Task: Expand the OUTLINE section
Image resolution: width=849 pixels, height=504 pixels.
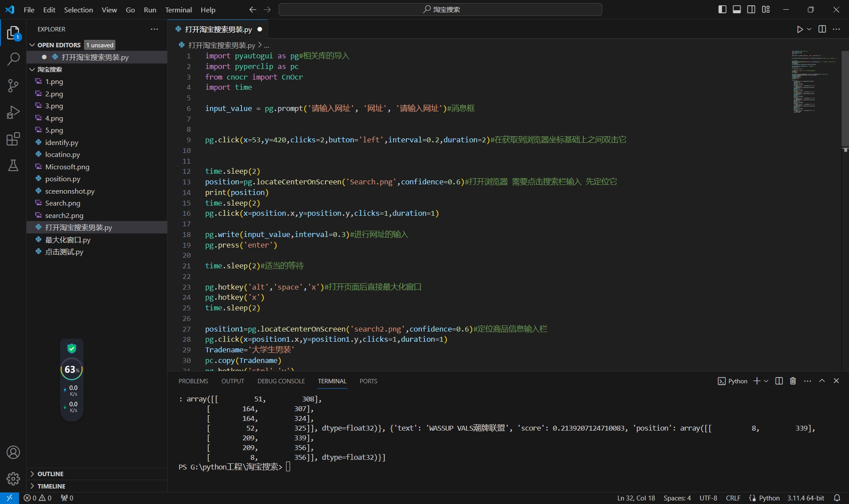Action: [x=97, y=473]
